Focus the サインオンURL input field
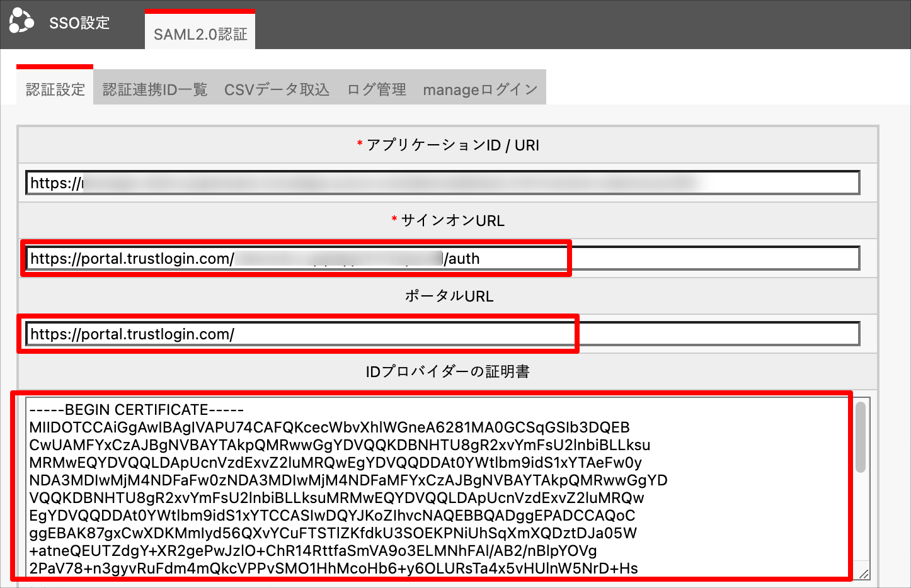911x588 pixels. coord(442,258)
